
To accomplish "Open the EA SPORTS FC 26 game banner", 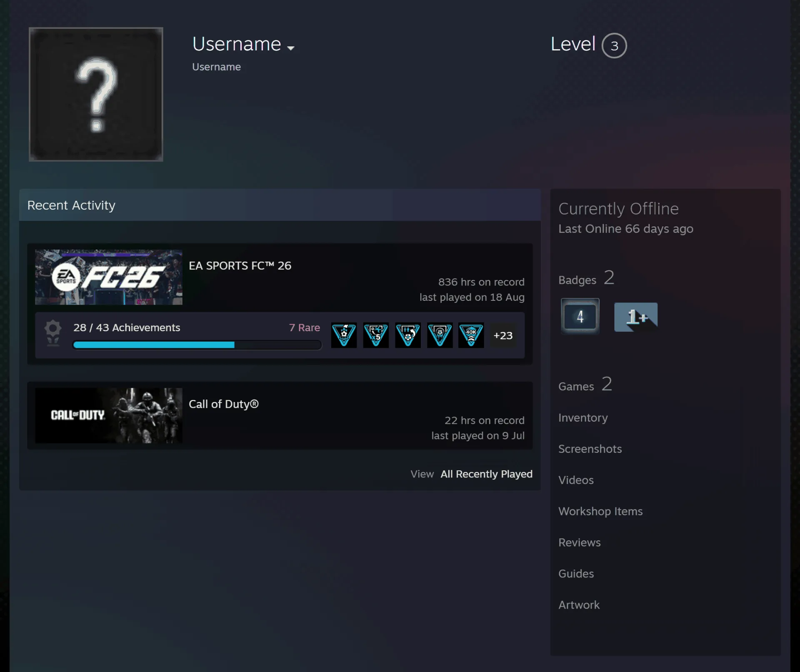I will 109,277.
